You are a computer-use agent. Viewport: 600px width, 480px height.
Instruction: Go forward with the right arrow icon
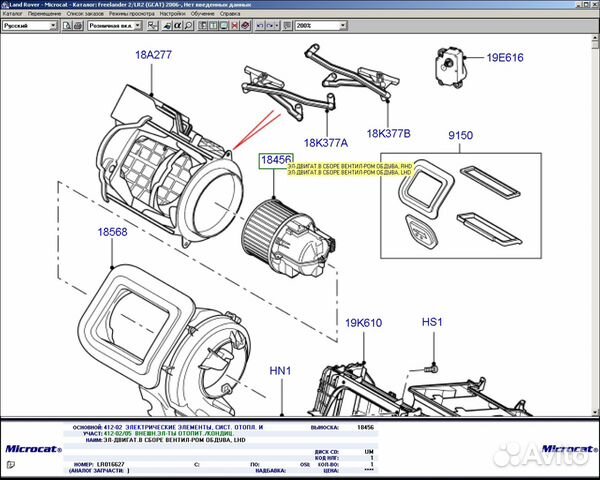pos(270,26)
